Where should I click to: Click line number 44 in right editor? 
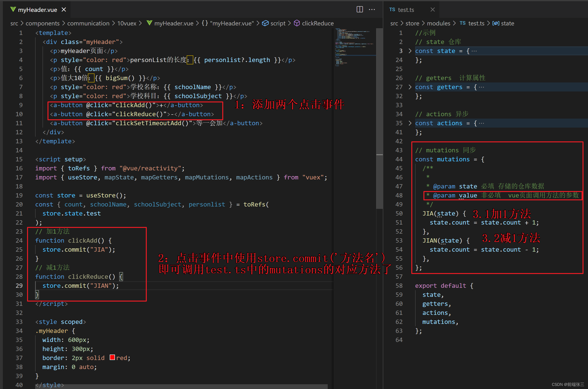coord(399,159)
